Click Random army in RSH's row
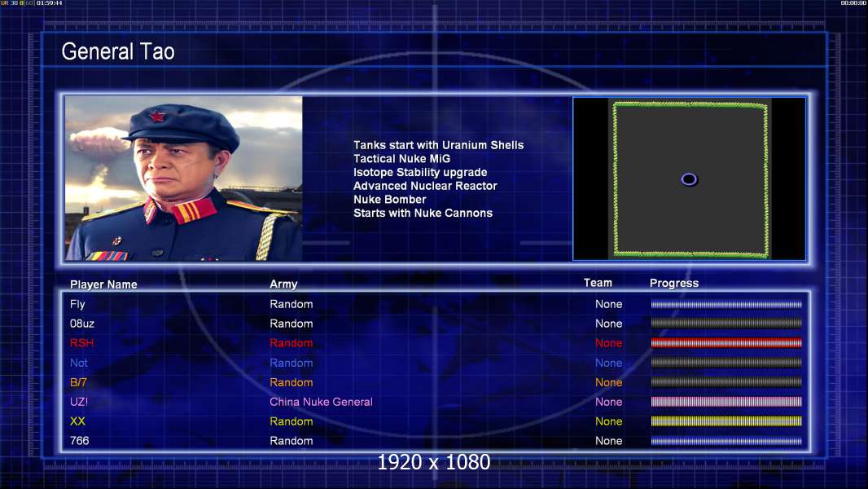This screenshot has height=489, width=868. click(292, 343)
